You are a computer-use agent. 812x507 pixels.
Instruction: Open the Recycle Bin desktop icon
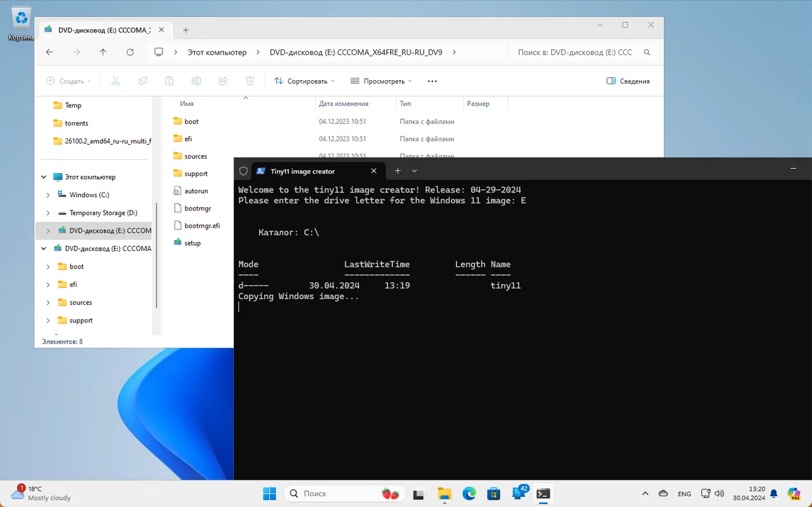[x=21, y=24]
